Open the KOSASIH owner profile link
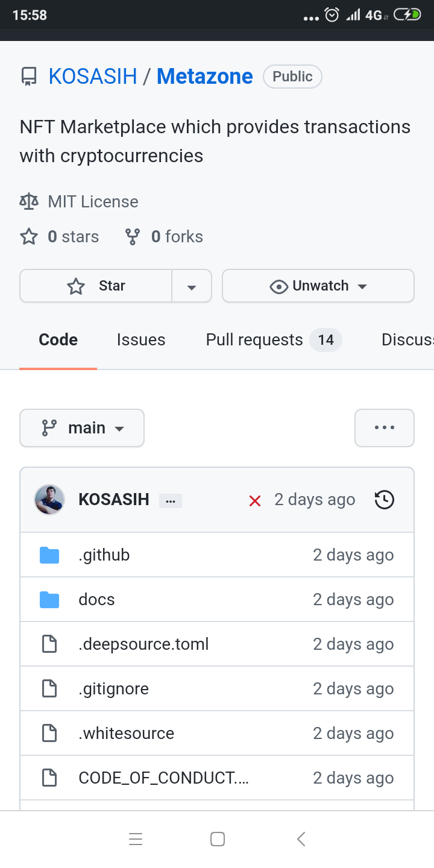The image size is (434, 868). [93, 77]
